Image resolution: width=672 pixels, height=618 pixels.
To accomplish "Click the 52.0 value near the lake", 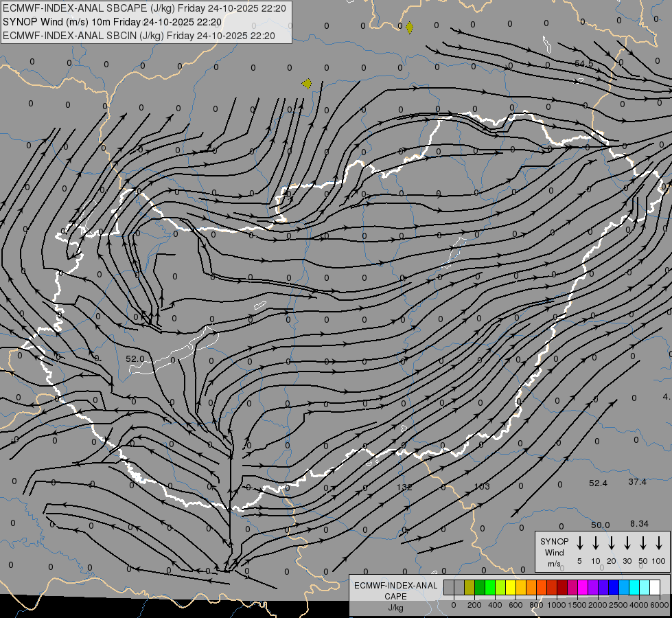I will point(135,358).
